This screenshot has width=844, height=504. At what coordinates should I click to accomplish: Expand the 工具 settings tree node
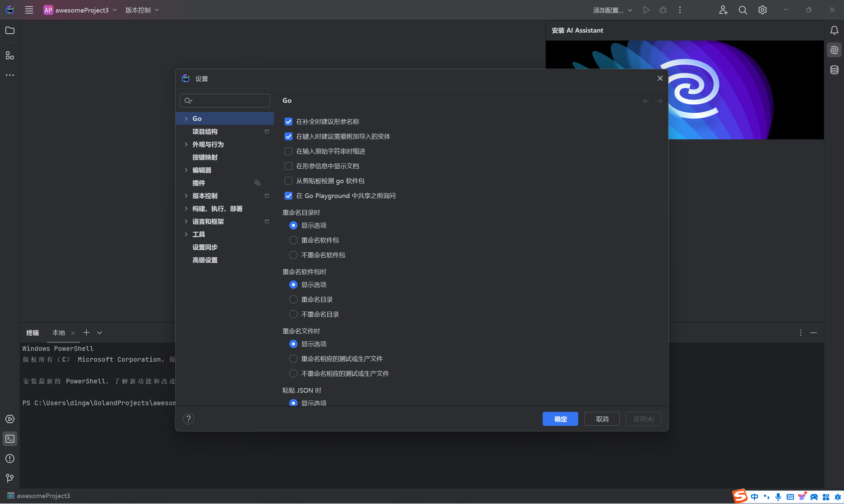pyautogui.click(x=186, y=234)
